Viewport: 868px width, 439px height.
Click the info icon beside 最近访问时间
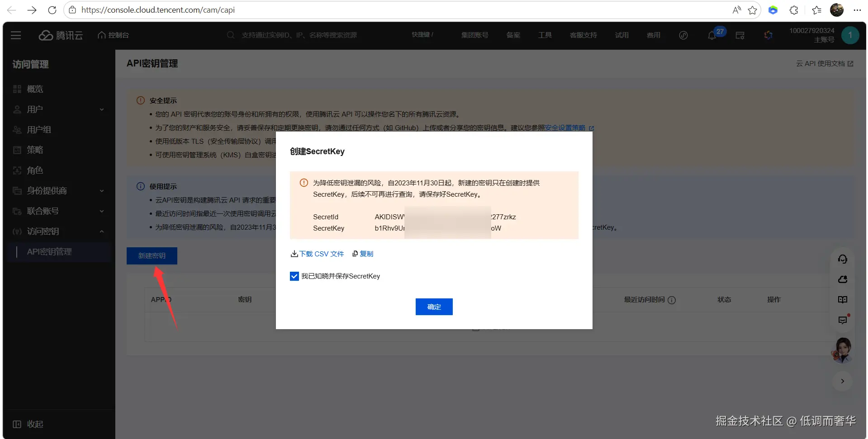click(672, 300)
